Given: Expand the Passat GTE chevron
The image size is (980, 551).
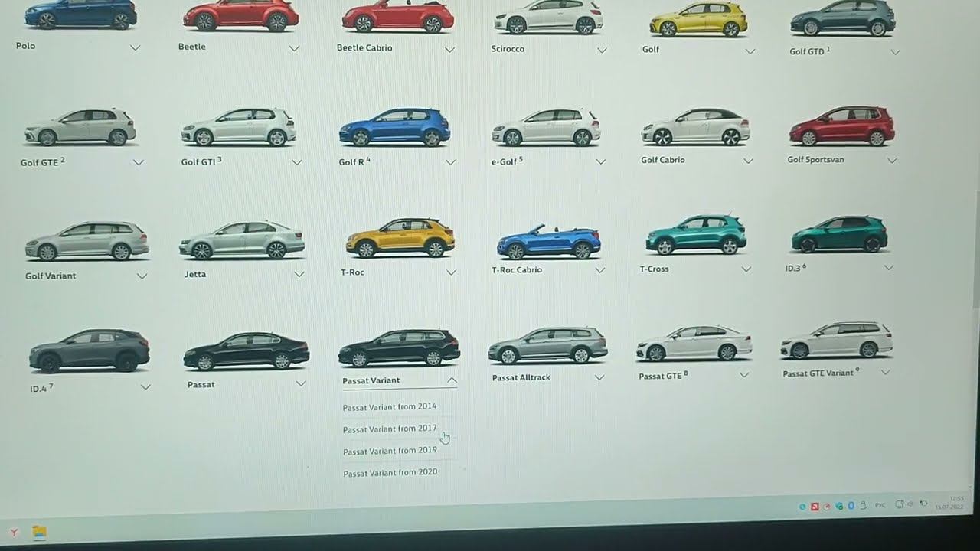Looking at the screenshot, I should click(743, 375).
